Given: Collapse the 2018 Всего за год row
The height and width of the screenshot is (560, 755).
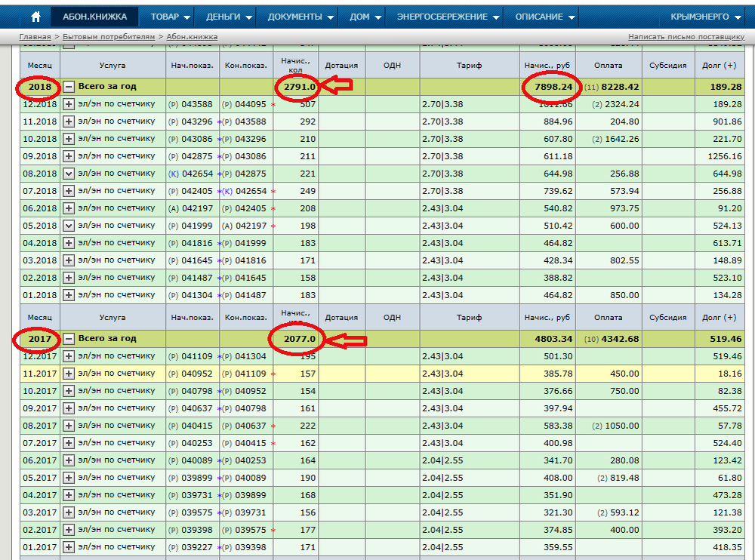Looking at the screenshot, I should [x=69, y=87].
